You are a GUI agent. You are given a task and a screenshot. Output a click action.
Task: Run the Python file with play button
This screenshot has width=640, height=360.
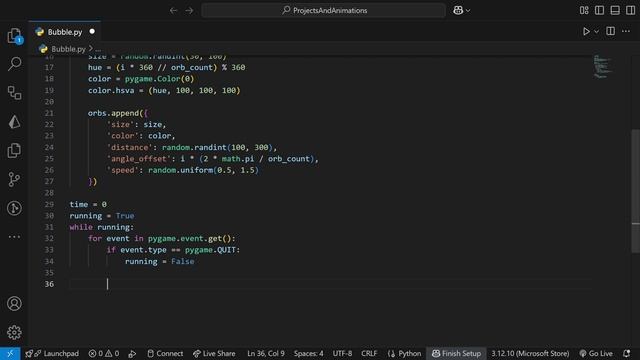point(586,31)
